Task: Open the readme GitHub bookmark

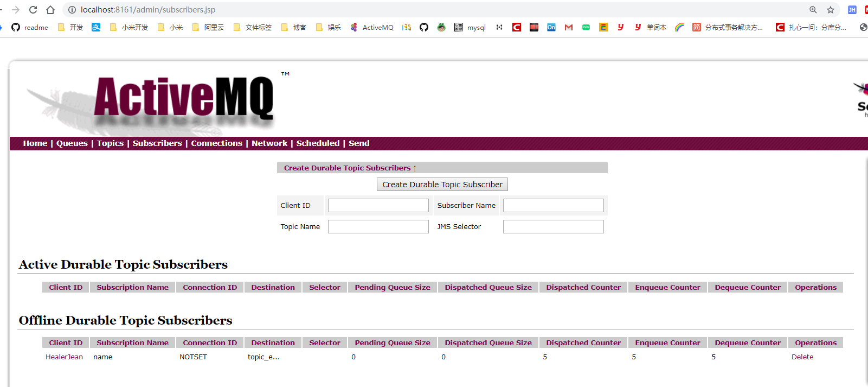Action: (x=30, y=27)
